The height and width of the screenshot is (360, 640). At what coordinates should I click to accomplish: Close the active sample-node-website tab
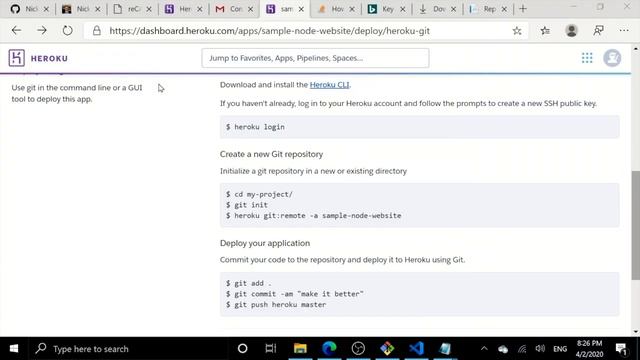coord(301,9)
